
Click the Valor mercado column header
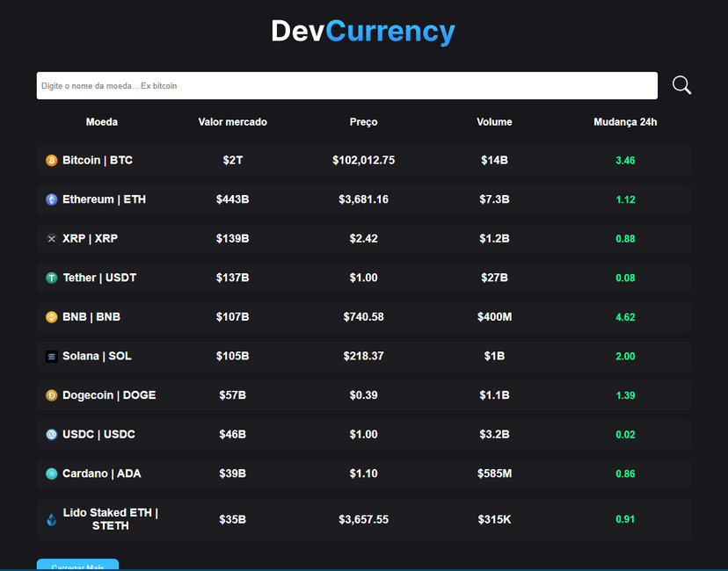(233, 122)
